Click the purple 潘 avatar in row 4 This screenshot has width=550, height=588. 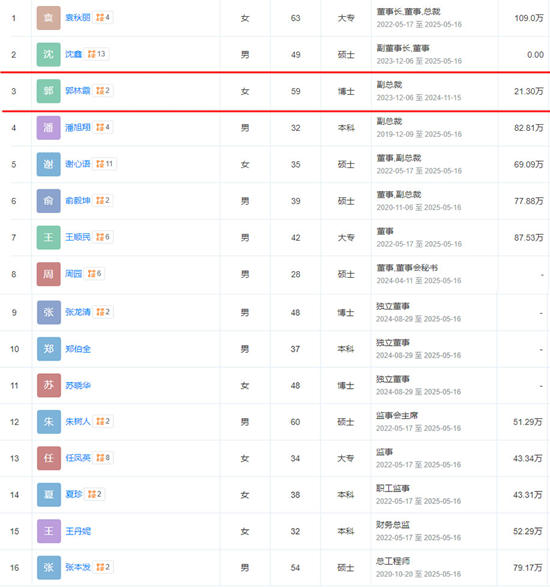pos(48,128)
